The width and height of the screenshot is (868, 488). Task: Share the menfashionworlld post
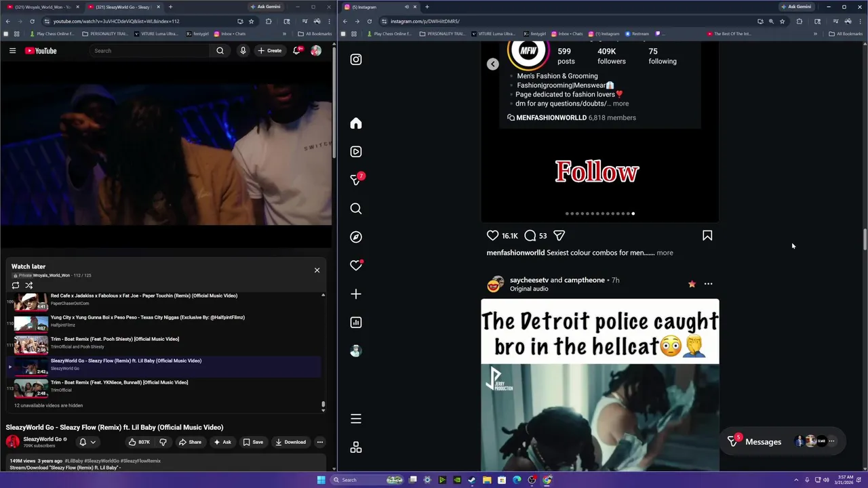(559, 235)
